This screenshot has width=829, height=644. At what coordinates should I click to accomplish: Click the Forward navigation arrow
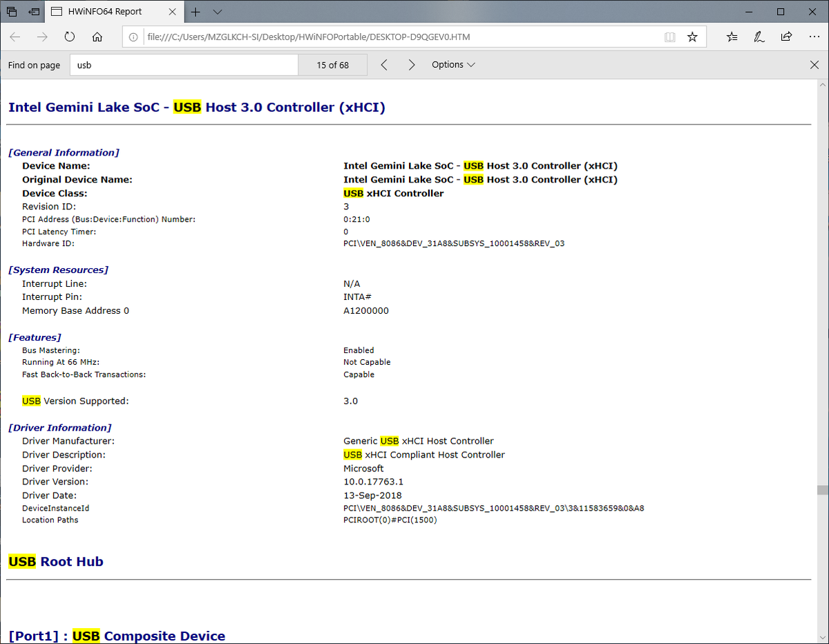(42, 37)
